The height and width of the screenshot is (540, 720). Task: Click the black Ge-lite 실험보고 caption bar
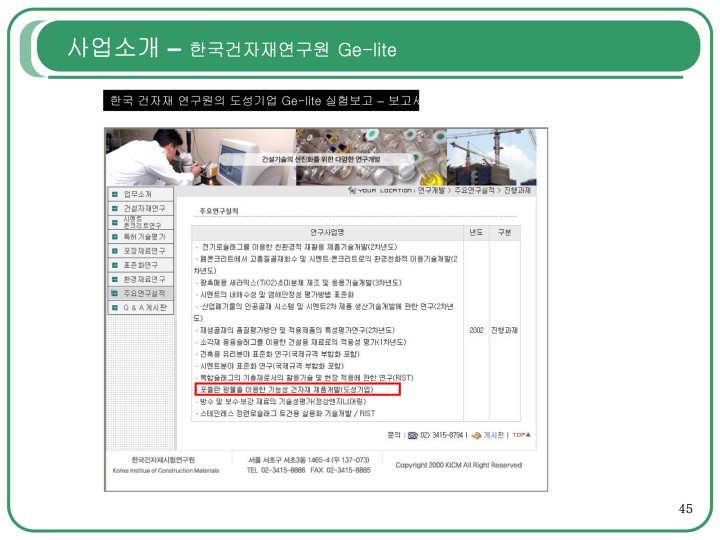pos(261,101)
